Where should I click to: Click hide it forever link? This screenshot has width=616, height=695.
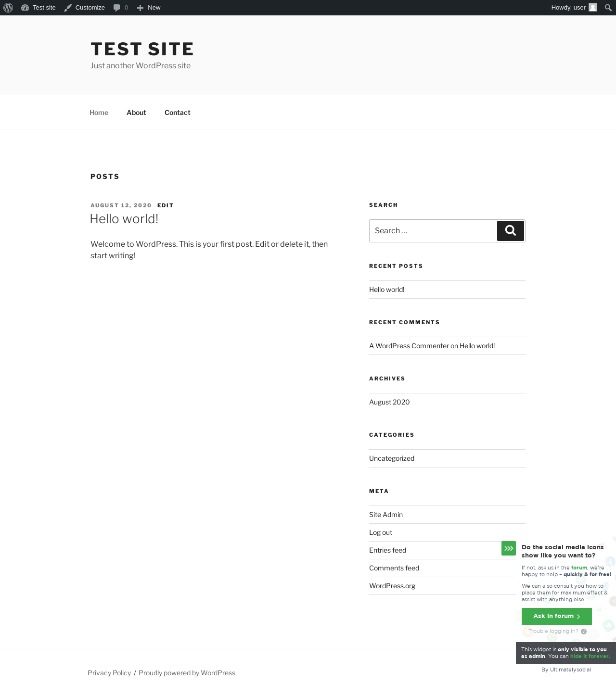(590, 656)
